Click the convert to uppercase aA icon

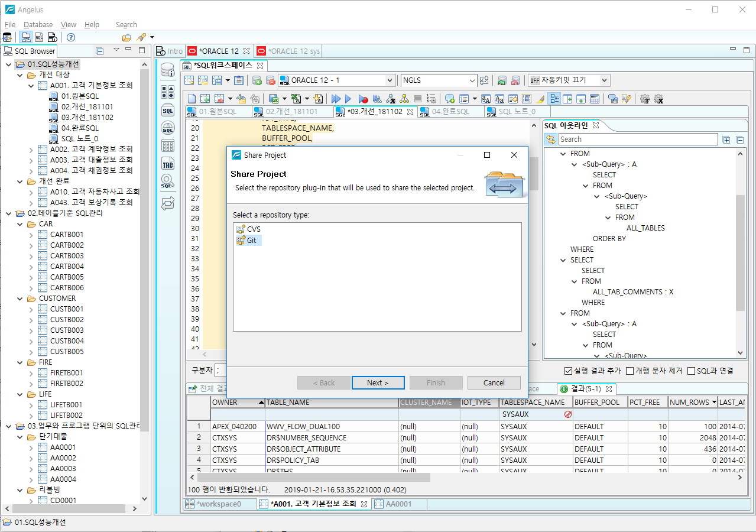click(x=486, y=99)
